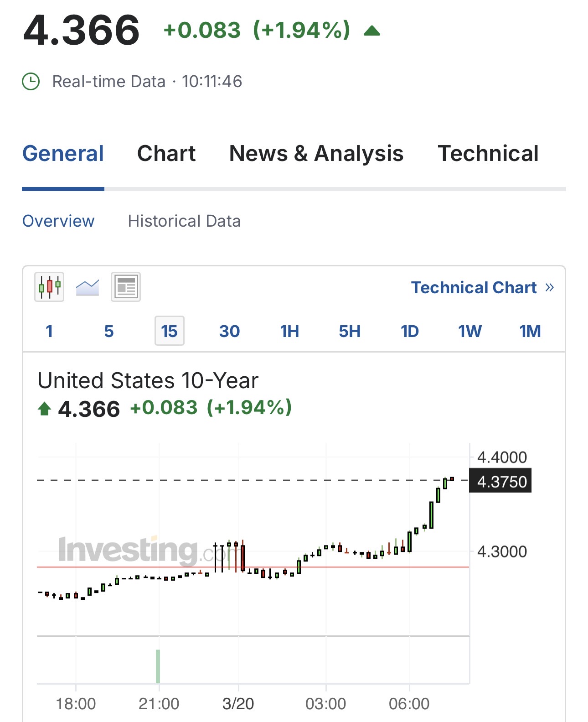Choose the 30 minute interval

(x=229, y=331)
